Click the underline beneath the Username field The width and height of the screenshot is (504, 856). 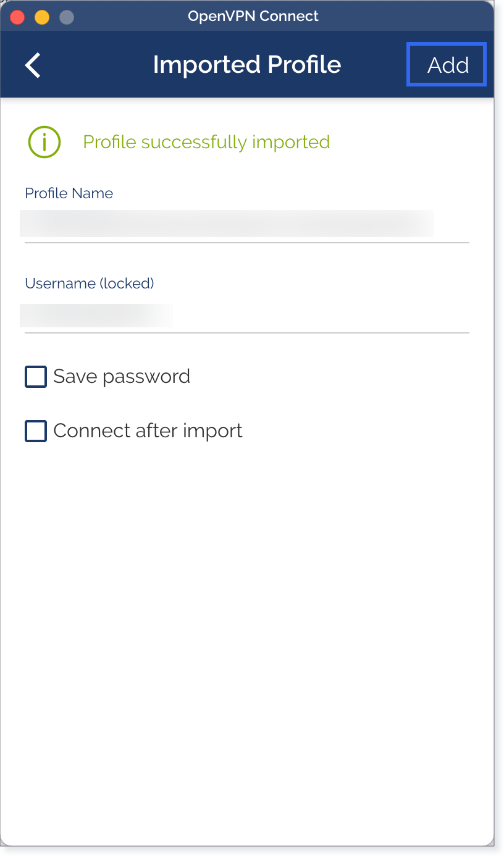(247, 333)
